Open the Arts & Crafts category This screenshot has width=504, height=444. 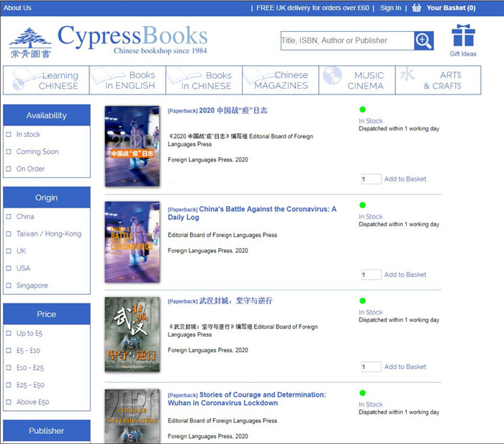[x=438, y=80]
